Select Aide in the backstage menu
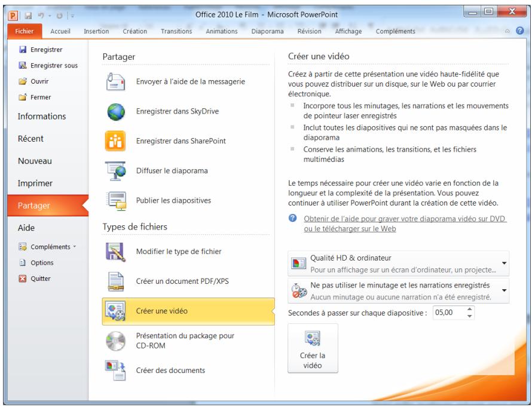This screenshot has height=407, width=532. 48,228
